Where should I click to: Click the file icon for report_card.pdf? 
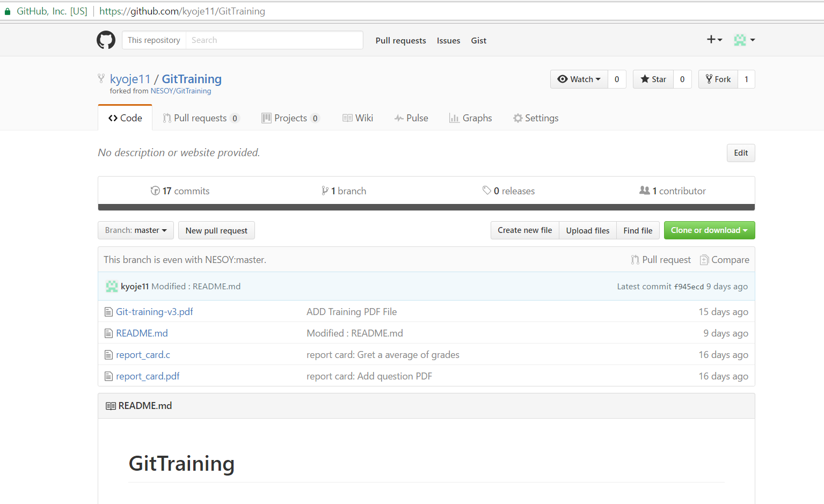(108, 376)
